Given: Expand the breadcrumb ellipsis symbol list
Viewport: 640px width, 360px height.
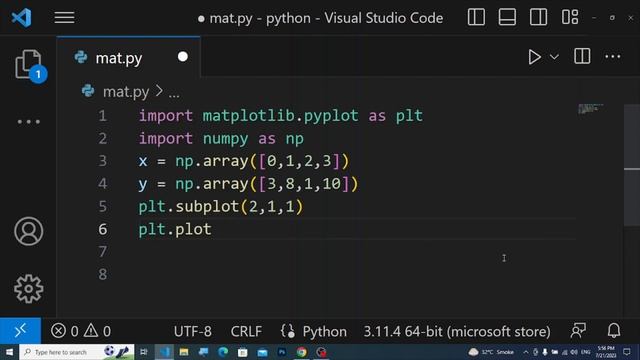Looking at the screenshot, I should coord(174,94).
